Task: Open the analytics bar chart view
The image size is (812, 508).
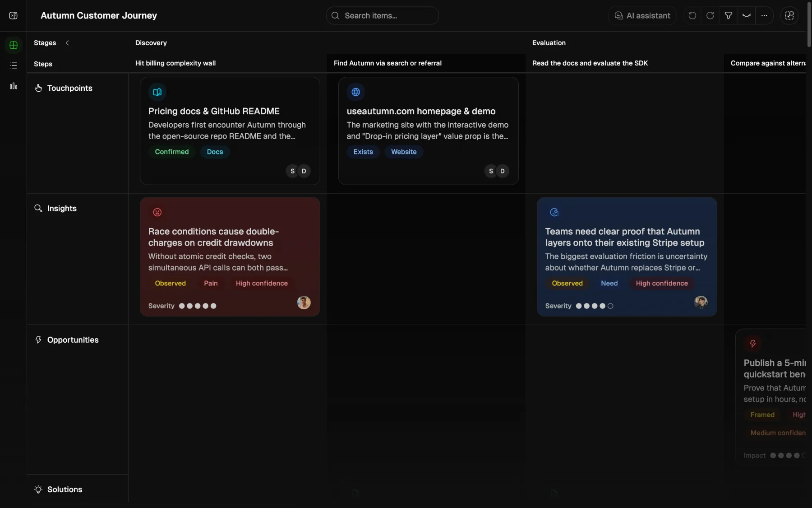Action: 14,86
